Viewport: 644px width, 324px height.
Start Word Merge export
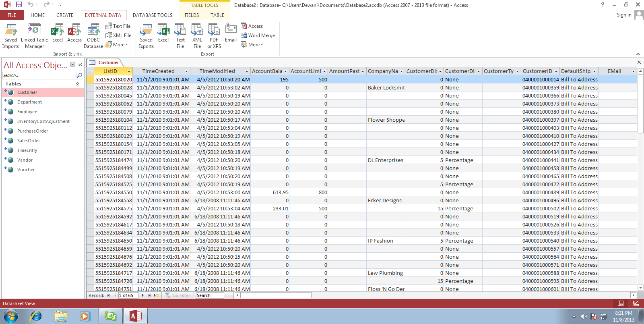258,35
